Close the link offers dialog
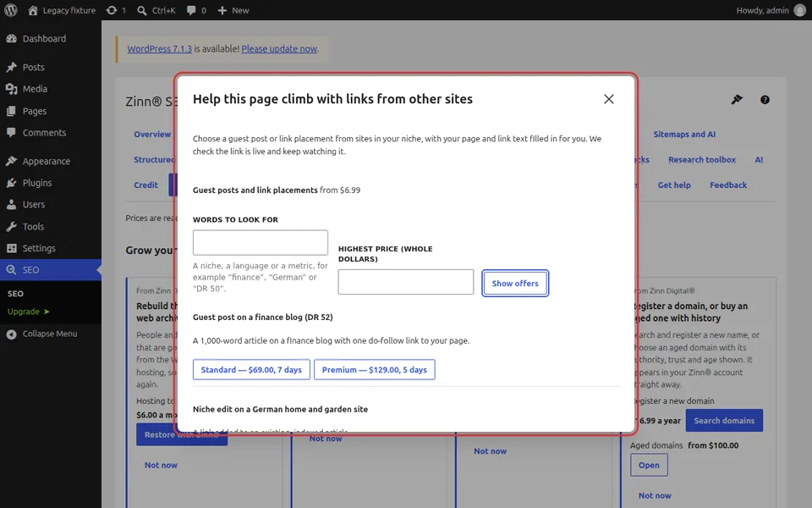The height and width of the screenshot is (508, 812). click(608, 99)
